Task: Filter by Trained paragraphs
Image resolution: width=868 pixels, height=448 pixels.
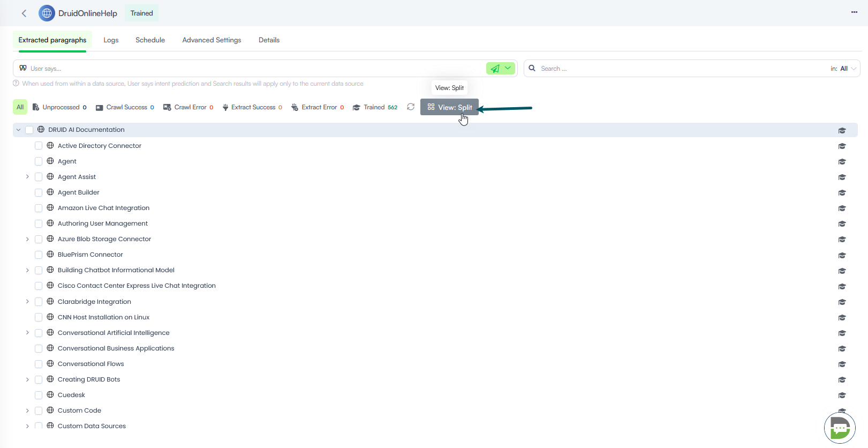Action: click(x=375, y=107)
